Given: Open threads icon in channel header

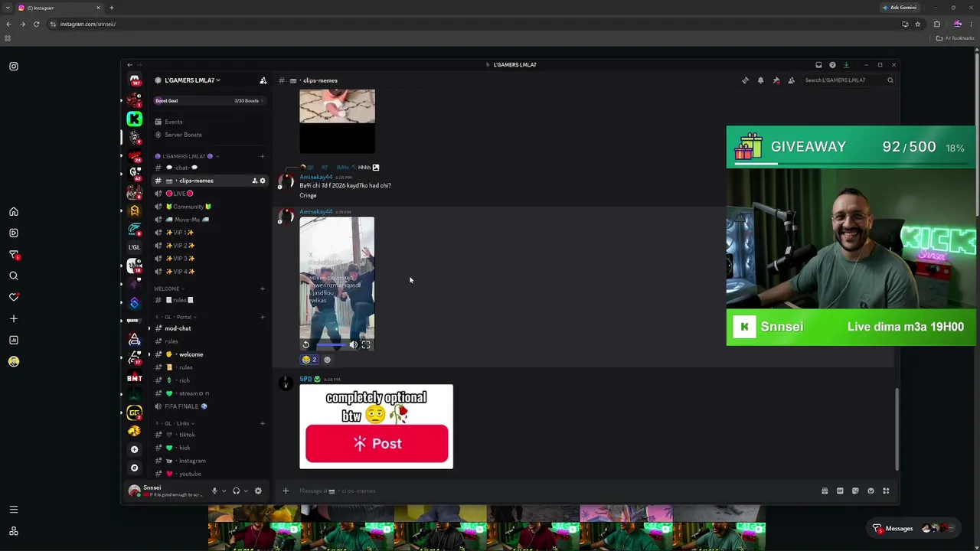Looking at the screenshot, I should tap(745, 80).
